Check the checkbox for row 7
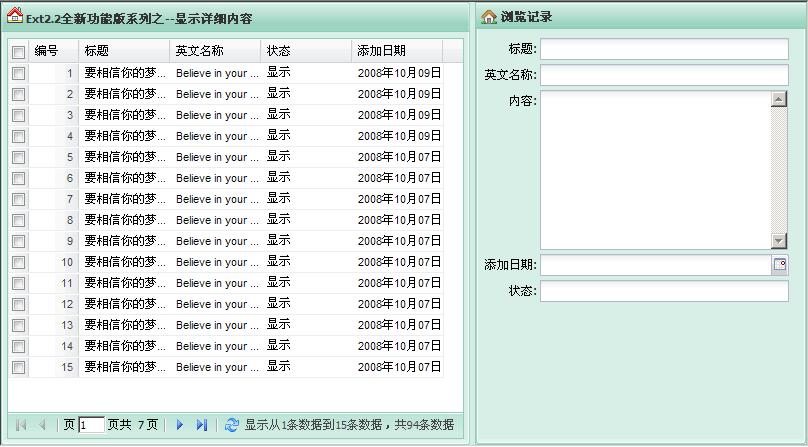Viewport: 808px width, 447px height. click(19, 199)
